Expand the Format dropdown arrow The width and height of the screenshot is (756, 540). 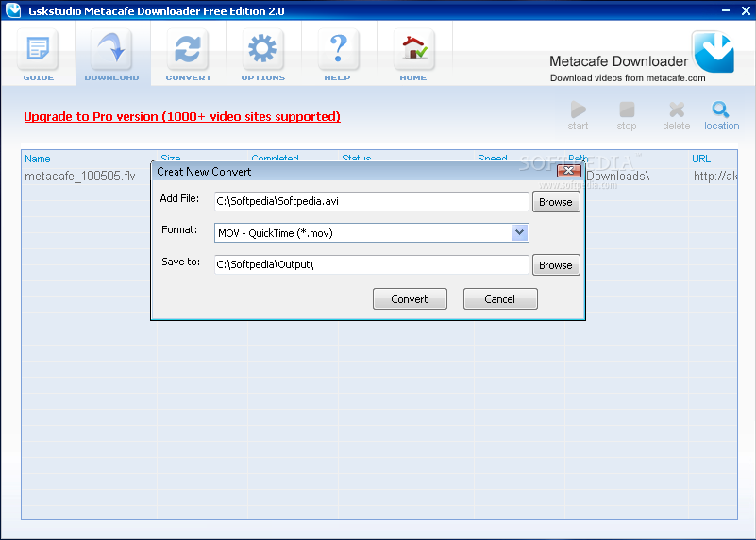coord(519,233)
